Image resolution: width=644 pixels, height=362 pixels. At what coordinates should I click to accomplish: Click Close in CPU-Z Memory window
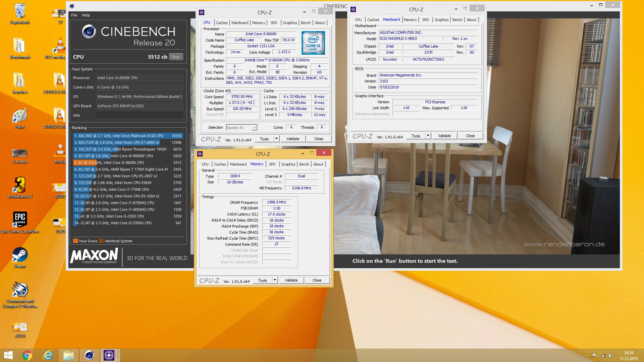[317, 280]
